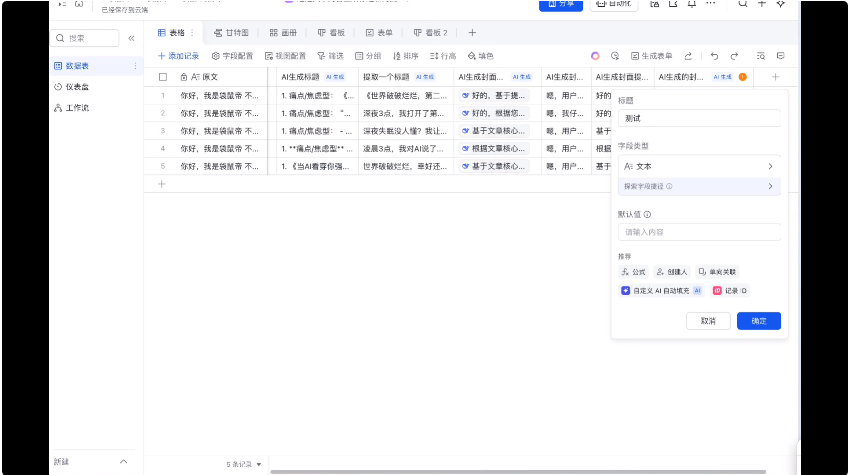Expand the 文本 field type selector
Image resolution: width=850 pixels, height=475 pixels.
tap(699, 166)
